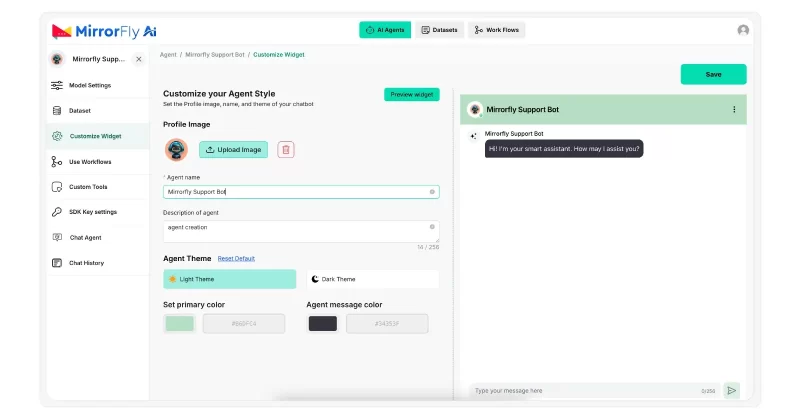This screenshot has height=418, width=800.
Task: Open the user profile avatar icon
Action: click(743, 30)
